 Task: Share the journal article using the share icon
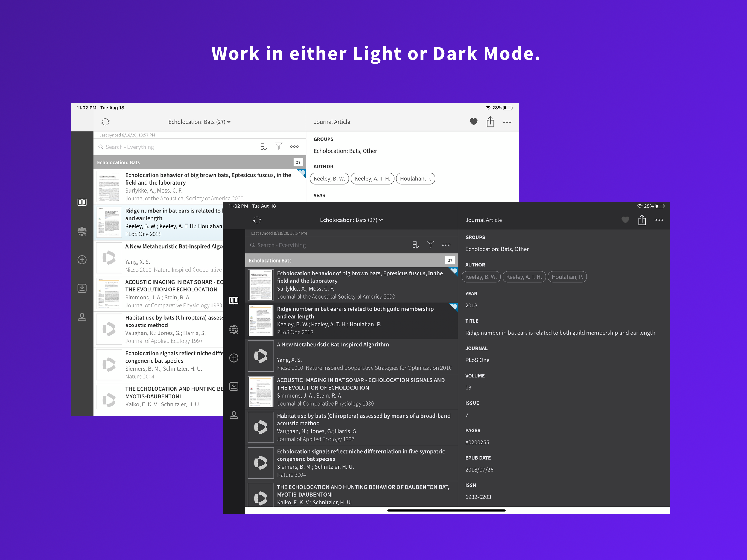pos(642,220)
